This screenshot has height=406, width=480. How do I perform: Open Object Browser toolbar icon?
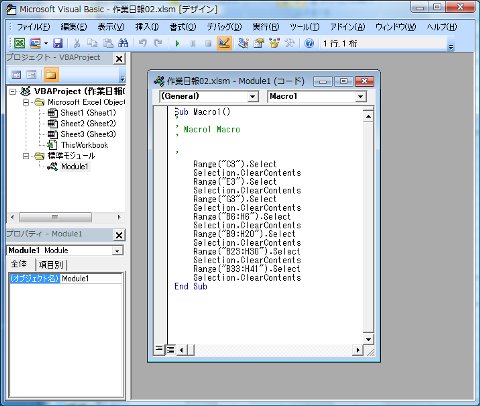(274, 43)
